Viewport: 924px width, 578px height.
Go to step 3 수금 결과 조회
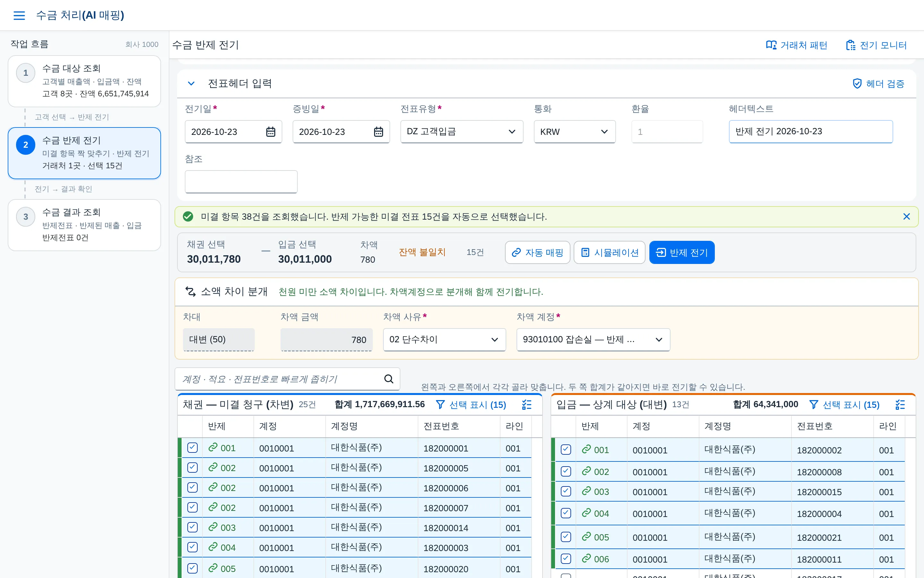tap(84, 225)
